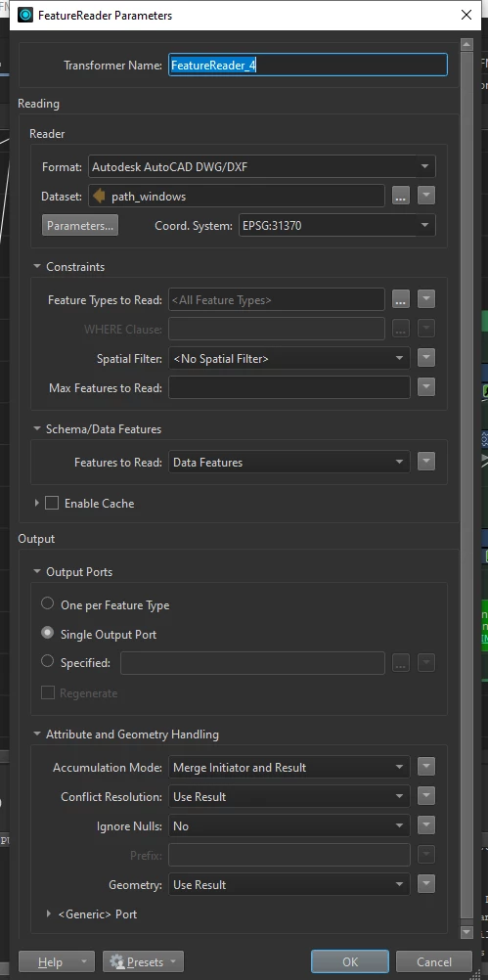This screenshot has width=488, height=980.
Task: Collapse the Constraints section
Action: pos(37,266)
